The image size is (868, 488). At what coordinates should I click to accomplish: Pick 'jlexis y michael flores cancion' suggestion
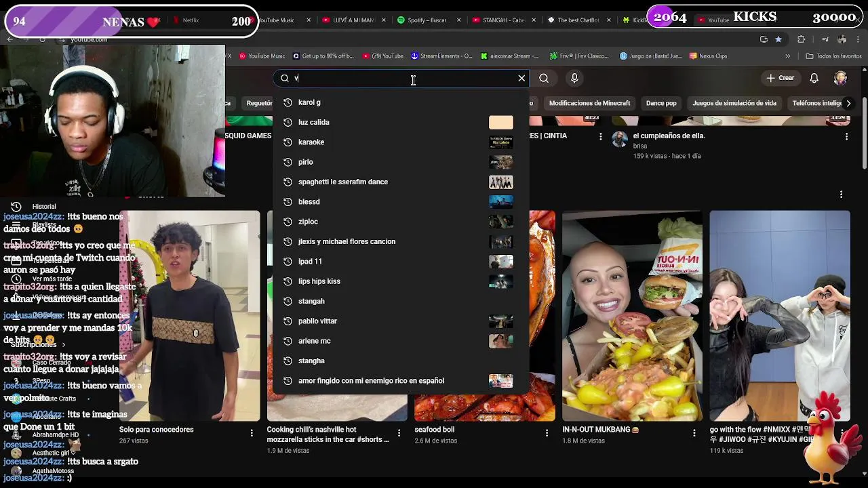click(x=401, y=241)
